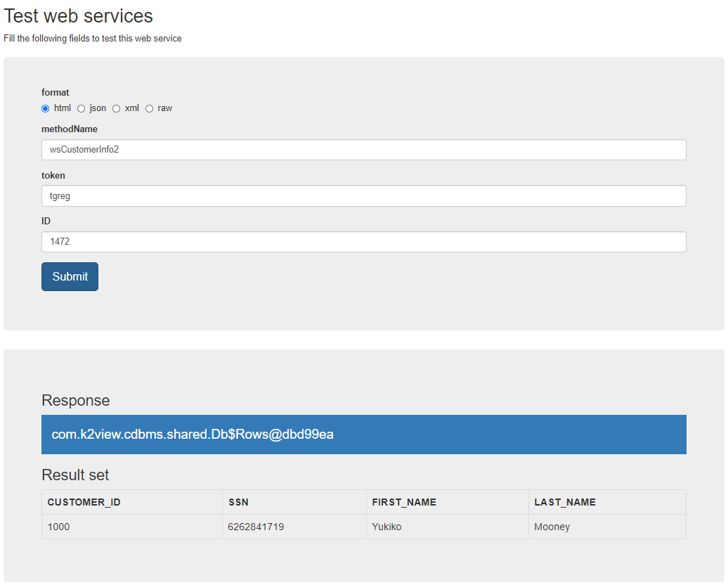The height and width of the screenshot is (585, 728).
Task: Click the SSN value 6262841719
Action: point(256,527)
